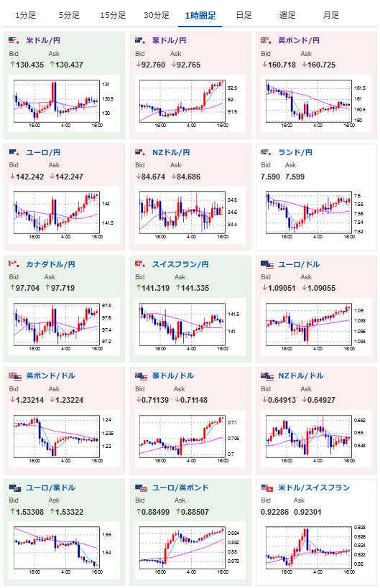Viewport: 380px width, 588px height.
Task: Switch to the 日足 tab
Action: click(x=244, y=15)
